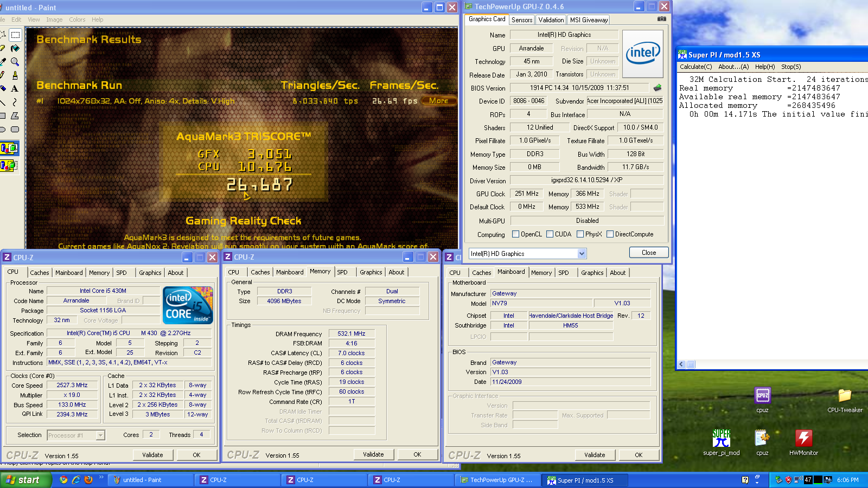Open the Caches tab in the CPU-Z CPU window
The height and width of the screenshot is (488, 868).
[40, 273]
